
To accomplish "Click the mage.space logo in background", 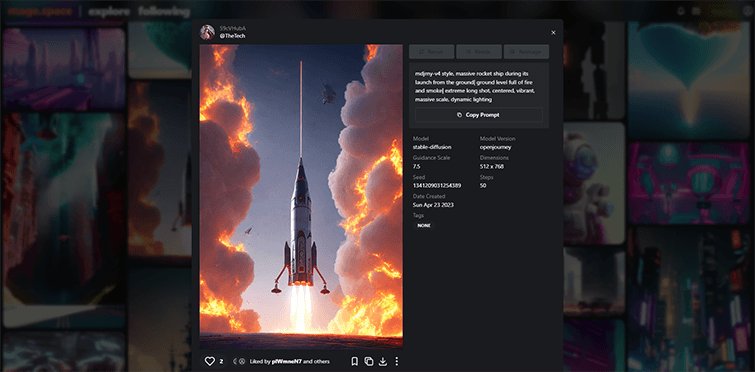I will [40, 11].
